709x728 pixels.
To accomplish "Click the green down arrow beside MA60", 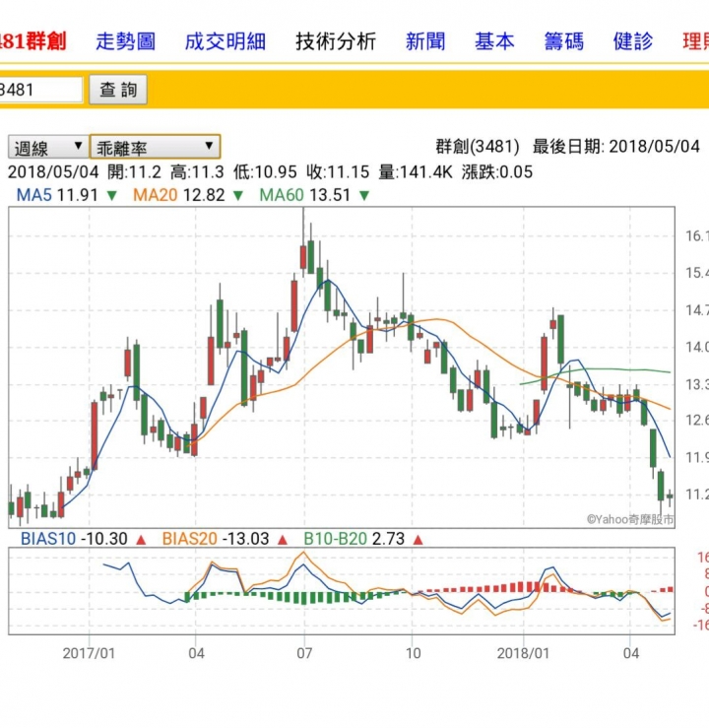I will click(364, 196).
